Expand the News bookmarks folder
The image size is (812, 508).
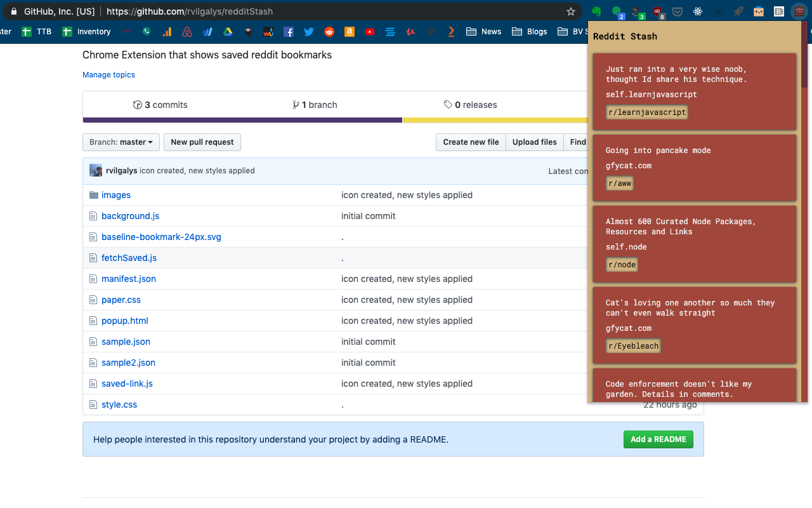484,32
